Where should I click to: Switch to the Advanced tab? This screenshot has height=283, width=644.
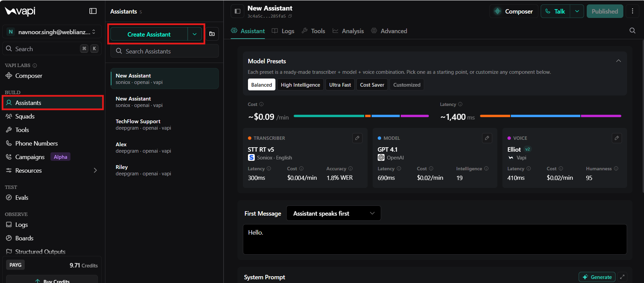[x=389, y=31]
